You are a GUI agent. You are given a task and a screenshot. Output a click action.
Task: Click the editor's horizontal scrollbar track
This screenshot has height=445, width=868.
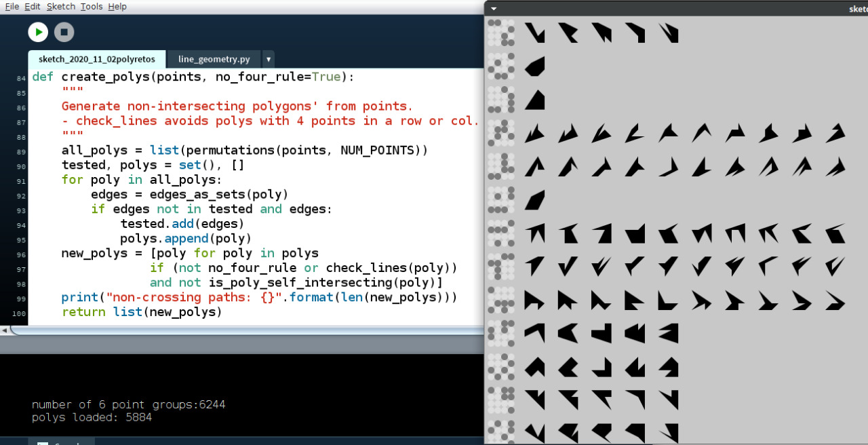244,330
